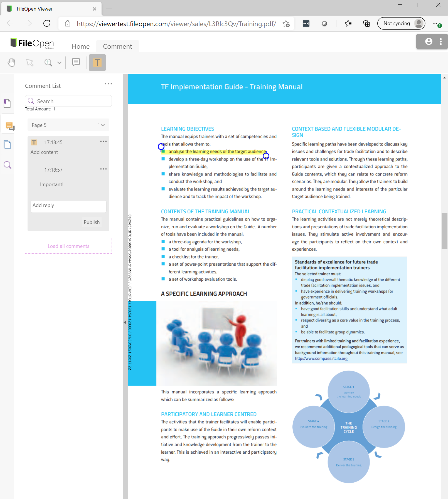Close the FileOpen Viewer tab
This screenshot has height=499, width=448.
[x=95, y=9]
